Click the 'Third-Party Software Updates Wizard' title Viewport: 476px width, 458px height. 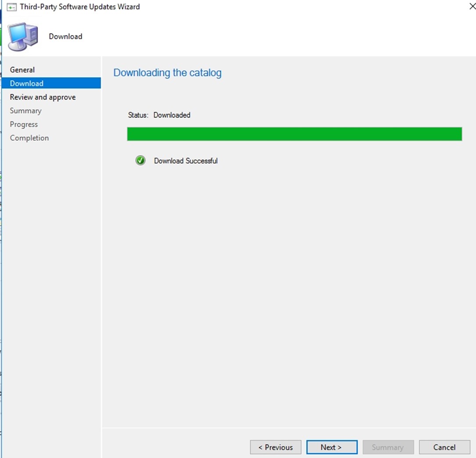(x=80, y=7)
